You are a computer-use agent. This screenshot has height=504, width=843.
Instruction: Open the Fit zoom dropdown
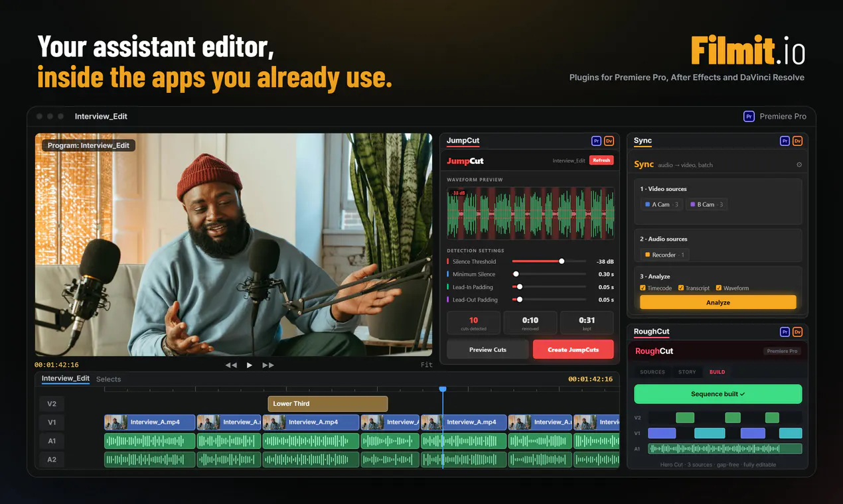tap(427, 365)
